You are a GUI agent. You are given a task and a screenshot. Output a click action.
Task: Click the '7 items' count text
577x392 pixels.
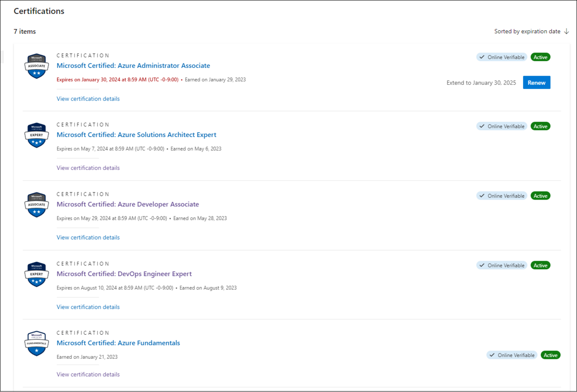(25, 31)
